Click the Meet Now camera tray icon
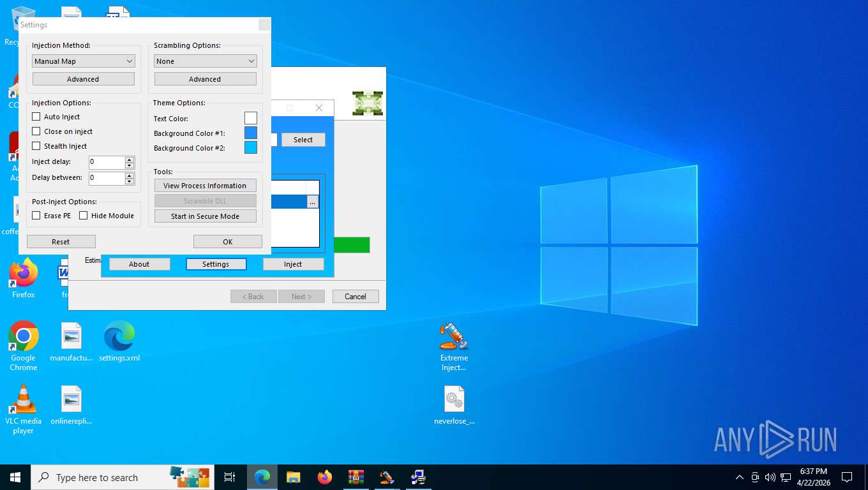Screen dimensions: 868x490 pos(755,477)
